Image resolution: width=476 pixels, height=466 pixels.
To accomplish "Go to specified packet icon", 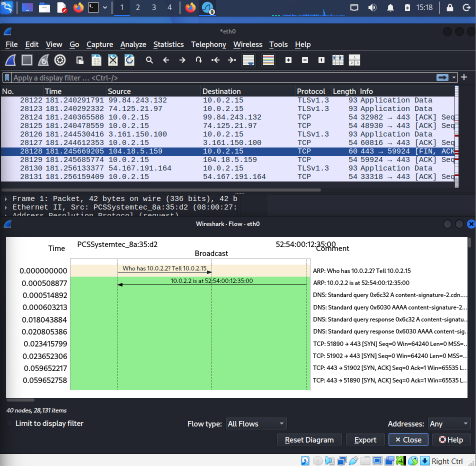I will pyautogui.click(x=198, y=60).
